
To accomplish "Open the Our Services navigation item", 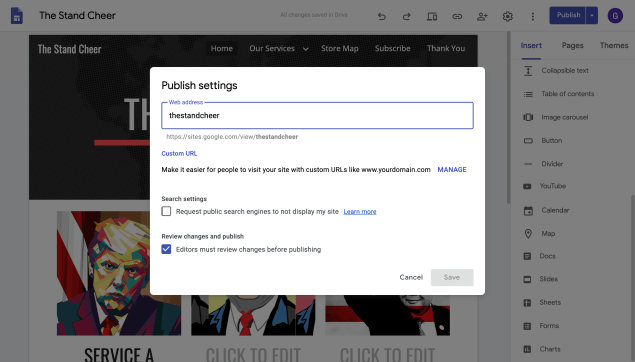I will click(272, 49).
